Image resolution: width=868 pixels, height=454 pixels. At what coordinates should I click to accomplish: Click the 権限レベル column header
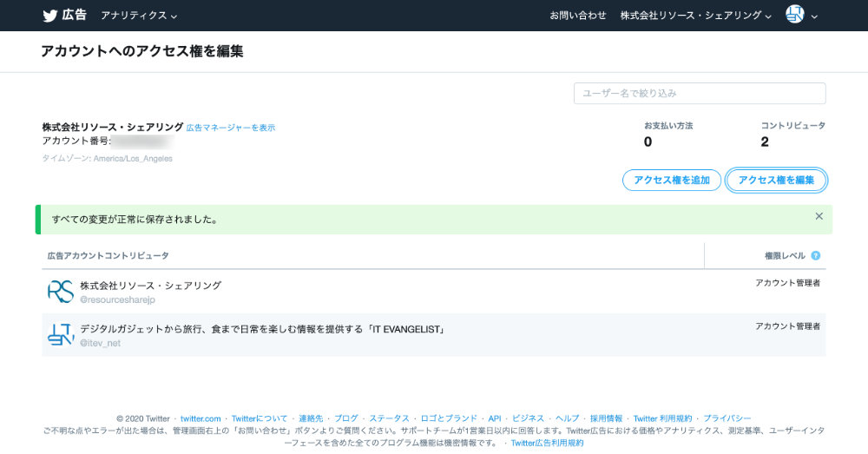click(x=785, y=256)
